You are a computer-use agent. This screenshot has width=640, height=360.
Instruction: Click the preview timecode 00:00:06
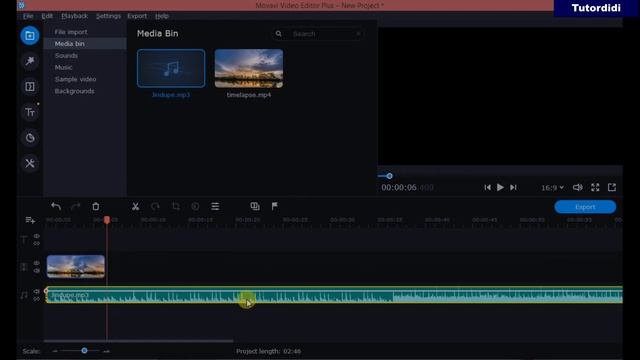coord(399,188)
